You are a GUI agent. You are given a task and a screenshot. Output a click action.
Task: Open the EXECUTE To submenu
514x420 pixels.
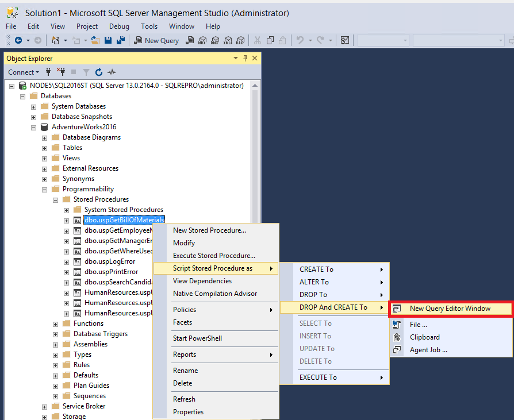(x=335, y=377)
